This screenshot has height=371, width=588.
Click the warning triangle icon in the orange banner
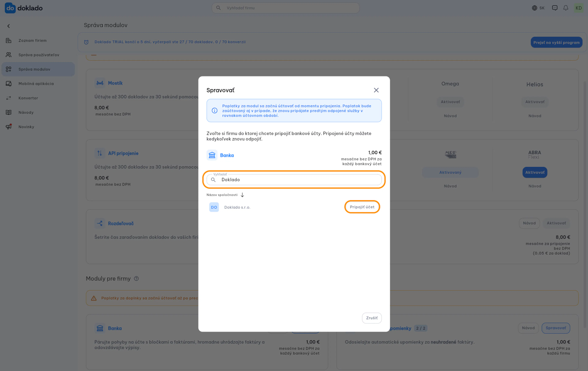coord(94,298)
